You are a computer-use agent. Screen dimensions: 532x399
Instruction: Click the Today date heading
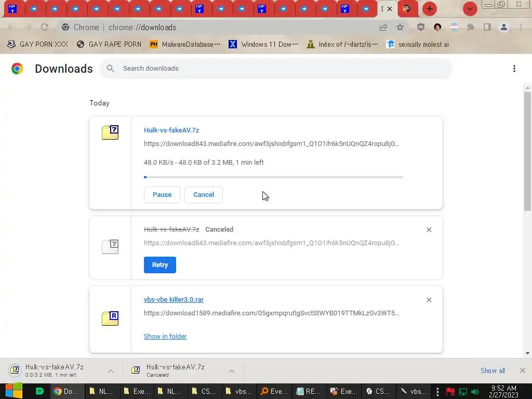99,103
